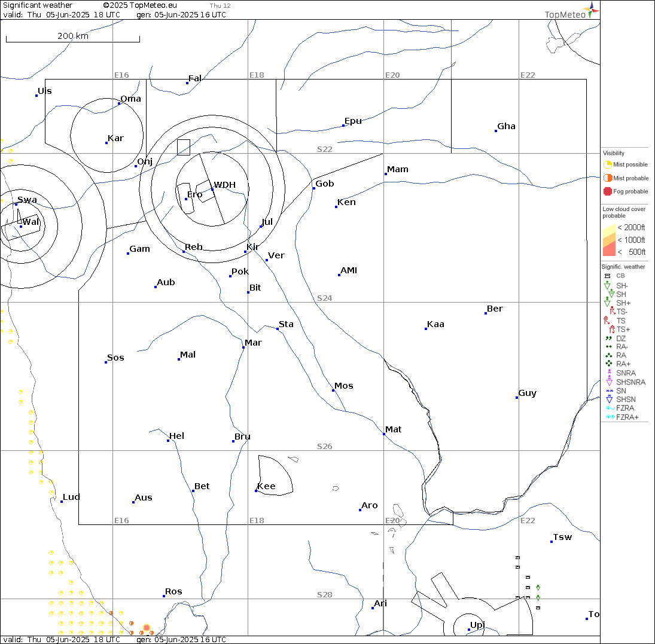Click the less than 1000ft color swatch
Viewport: 655px width, 644px height.
pos(610,240)
